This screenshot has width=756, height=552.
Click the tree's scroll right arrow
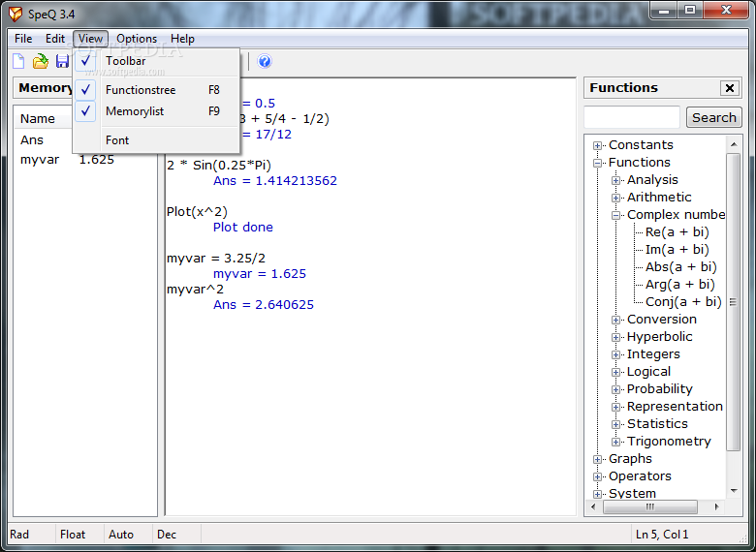[x=716, y=506]
